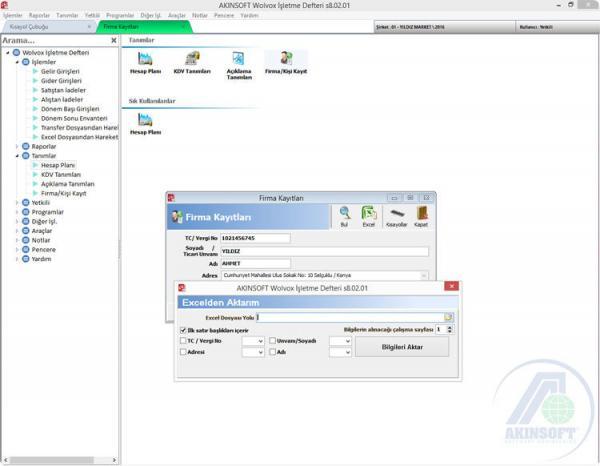600x466 pixels.
Task: Open the KDV Tanımları icon
Action: (192, 62)
